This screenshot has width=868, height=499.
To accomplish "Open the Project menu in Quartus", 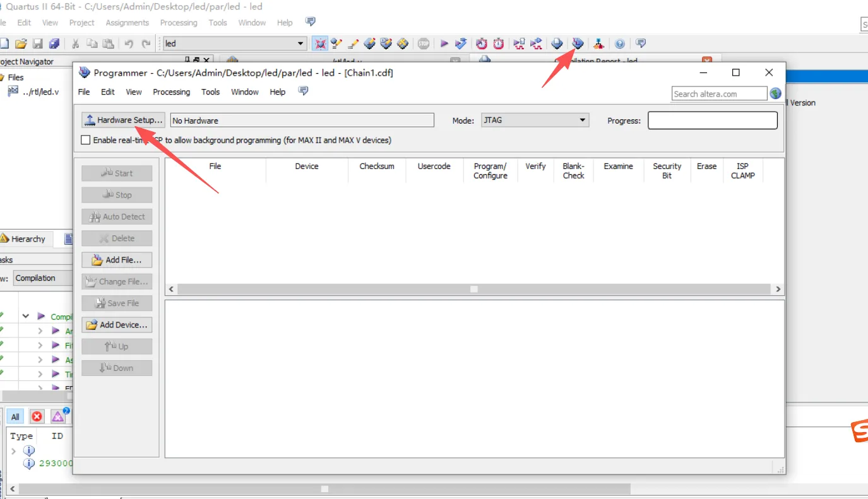I will click(82, 23).
